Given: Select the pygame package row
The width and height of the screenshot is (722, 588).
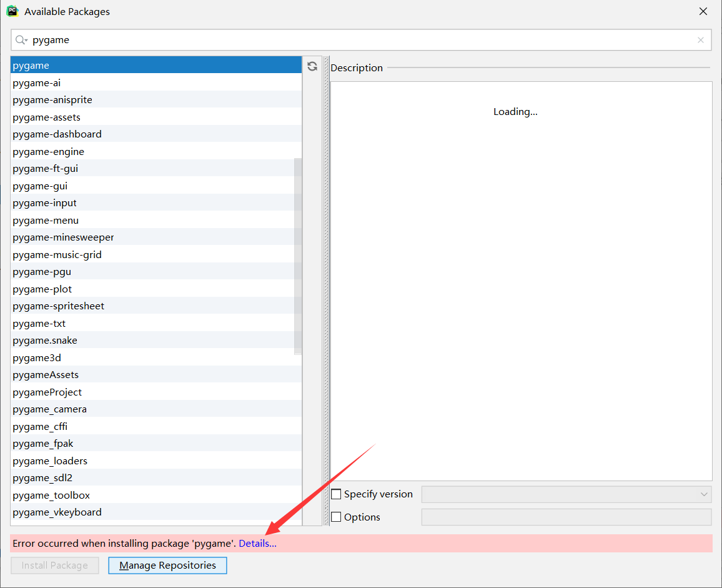Looking at the screenshot, I should click(x=156, y=66).
